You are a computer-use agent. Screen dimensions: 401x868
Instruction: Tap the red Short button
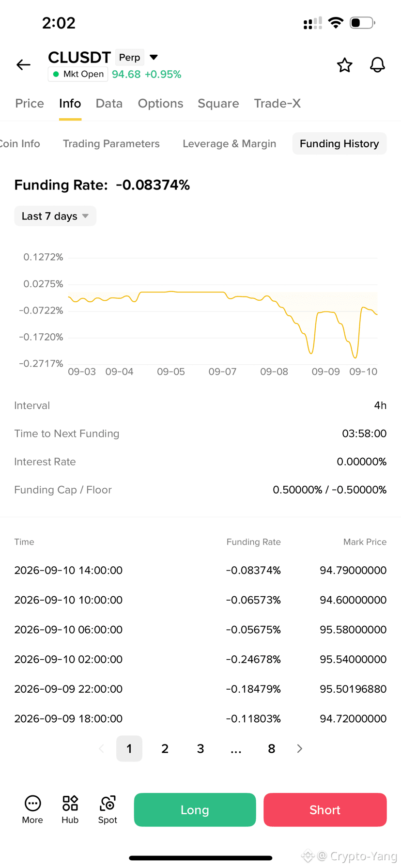click(325, 809)
